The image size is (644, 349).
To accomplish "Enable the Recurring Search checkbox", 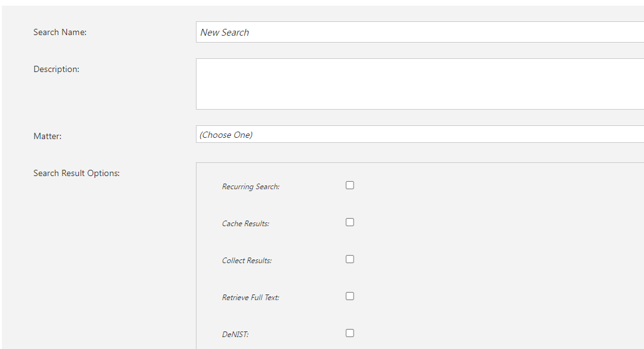I will coord(350,185).
